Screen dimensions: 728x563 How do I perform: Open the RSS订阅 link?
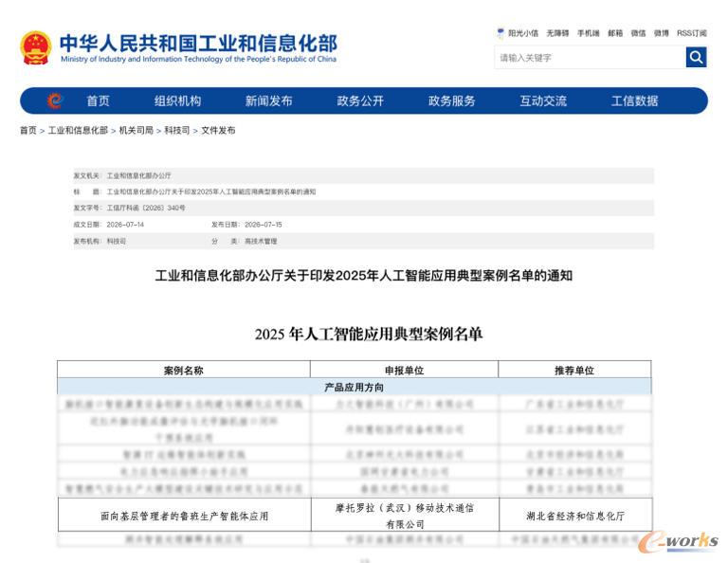[x=692, y=33]
